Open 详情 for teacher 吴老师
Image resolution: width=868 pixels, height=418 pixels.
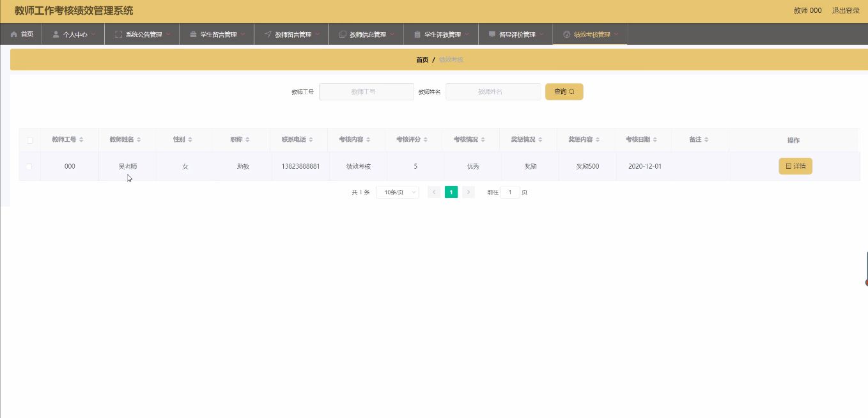click(795, 166)
